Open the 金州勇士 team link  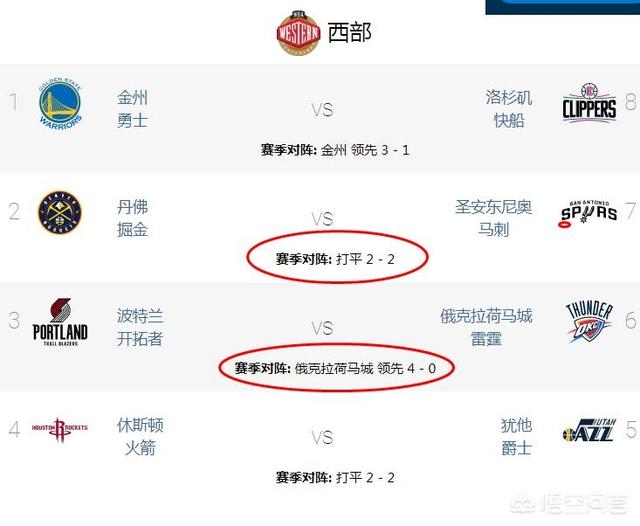point(132,109)
